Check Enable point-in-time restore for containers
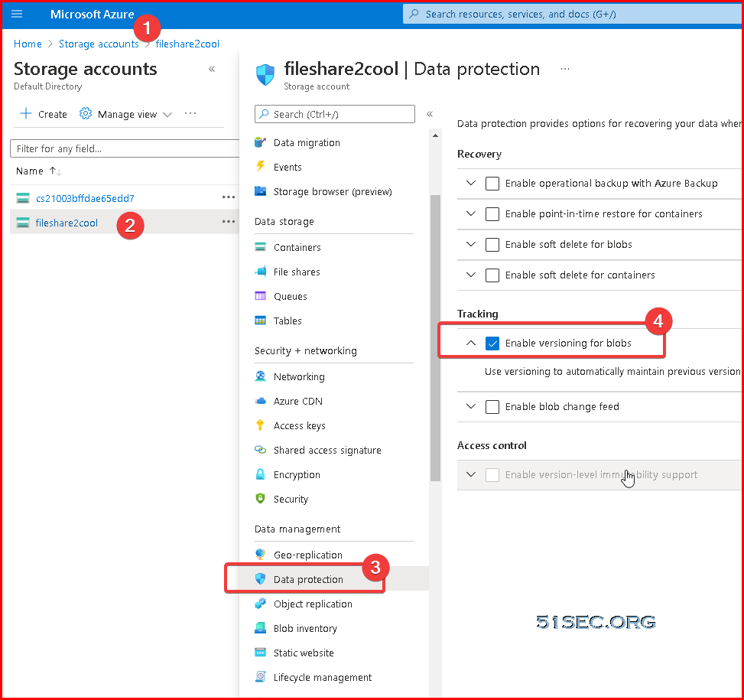744x700 pixels. point(492,214)
